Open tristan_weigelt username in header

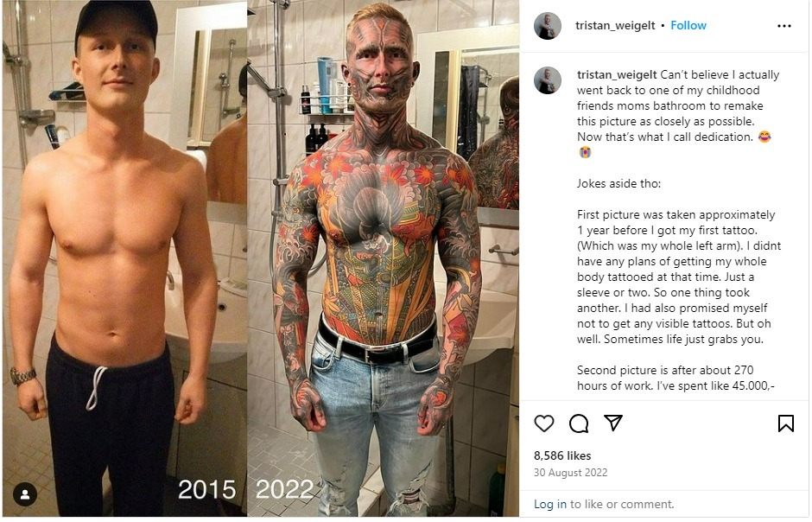pos(615,25)
